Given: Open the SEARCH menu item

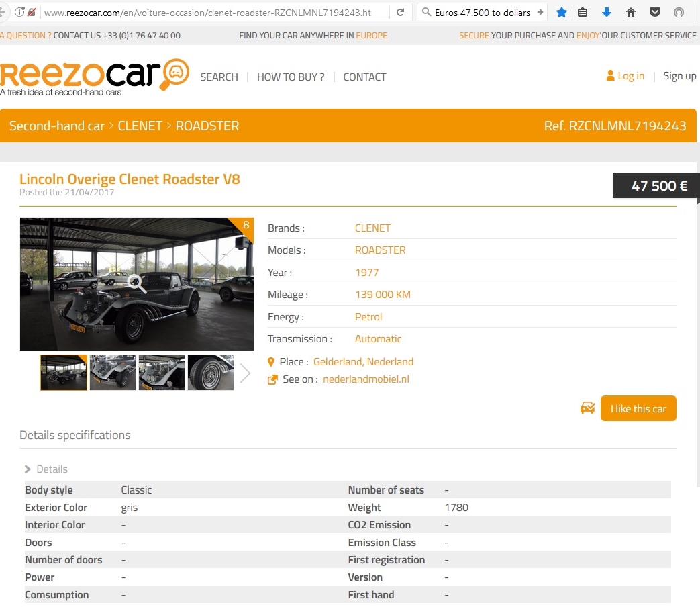Looking at the screenshot, I should (x=219, y=77).
